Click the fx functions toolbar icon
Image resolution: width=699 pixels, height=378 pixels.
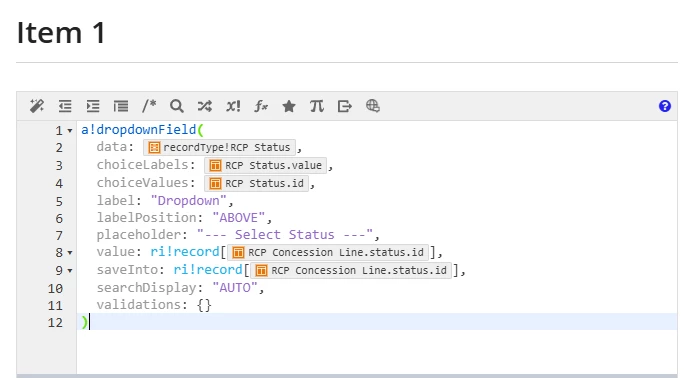point(261,106)
